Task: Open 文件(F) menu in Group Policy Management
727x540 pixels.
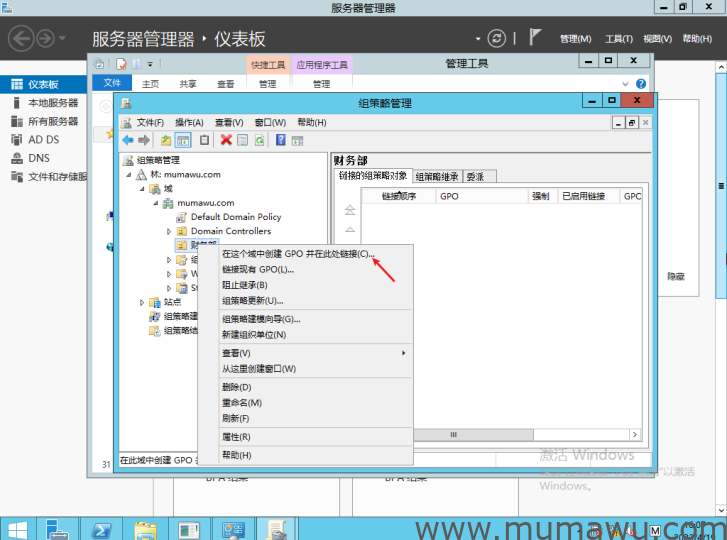Action: [150, 122]
